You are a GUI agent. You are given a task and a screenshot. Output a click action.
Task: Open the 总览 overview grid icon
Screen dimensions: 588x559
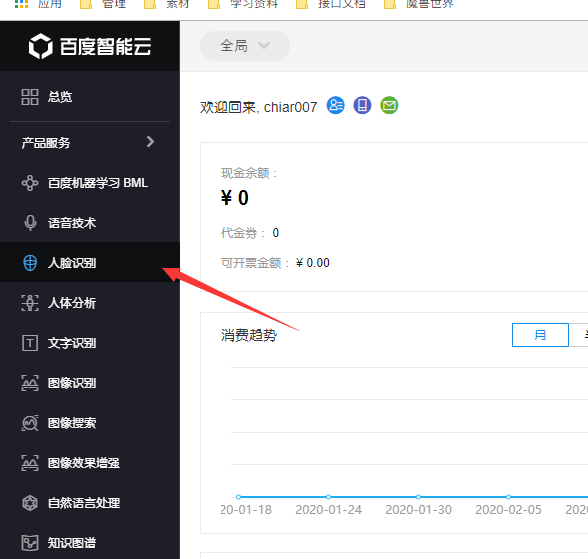[30, 97]
